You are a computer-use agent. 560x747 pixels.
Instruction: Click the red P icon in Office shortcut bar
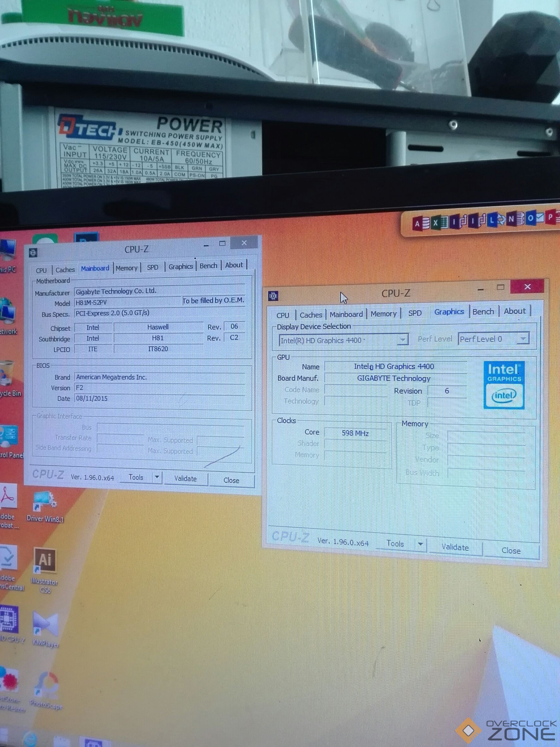(x=552, y=217)
